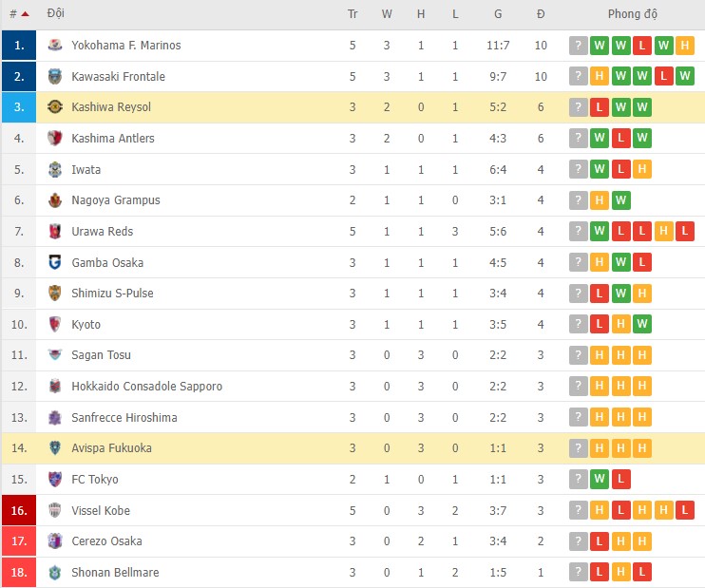Click the Yokohama F. Marinos club logo
The width and height of the screenshot is (705, 588).
pyautogui.click(x=54, y=45)
